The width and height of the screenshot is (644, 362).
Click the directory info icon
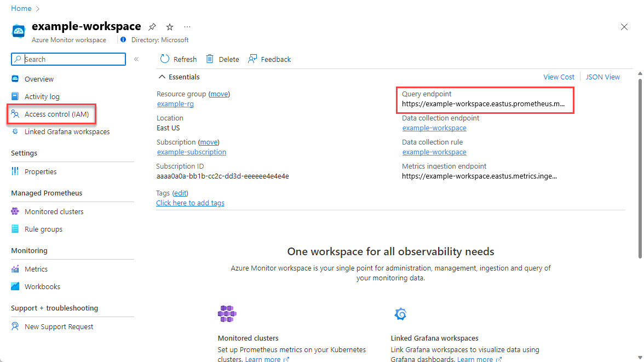tap(123, 40)
